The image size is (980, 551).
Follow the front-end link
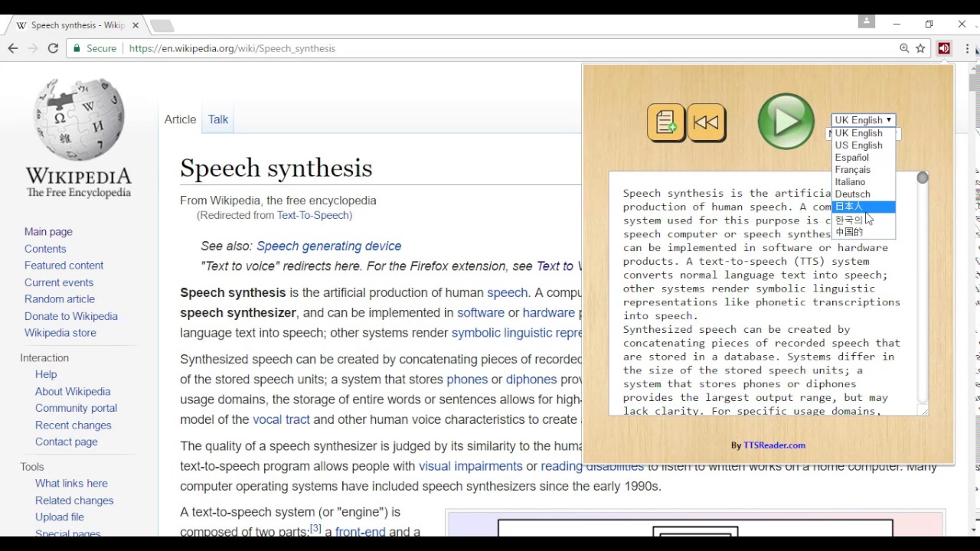click(x=360, y=532)
